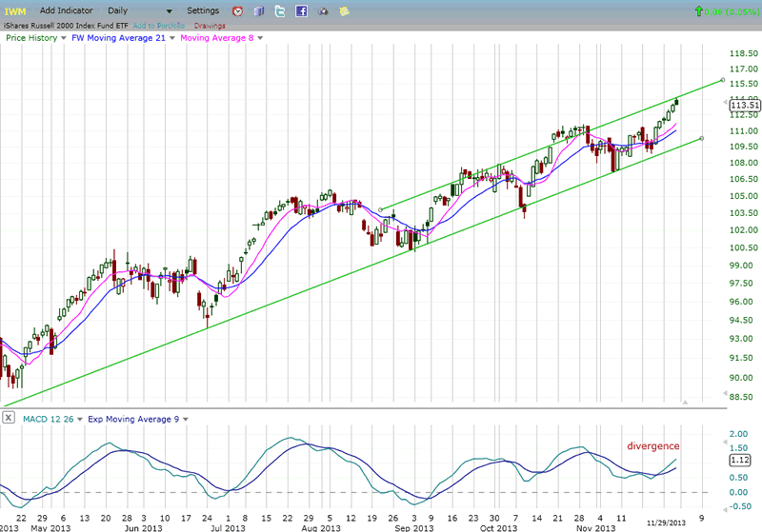Click the camera snapshot icon
762x532 pixels.
click(323, 10)
